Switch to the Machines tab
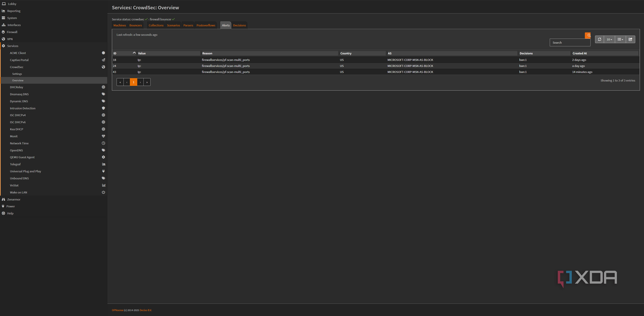 pyautogui.click(x=120, y=25)
